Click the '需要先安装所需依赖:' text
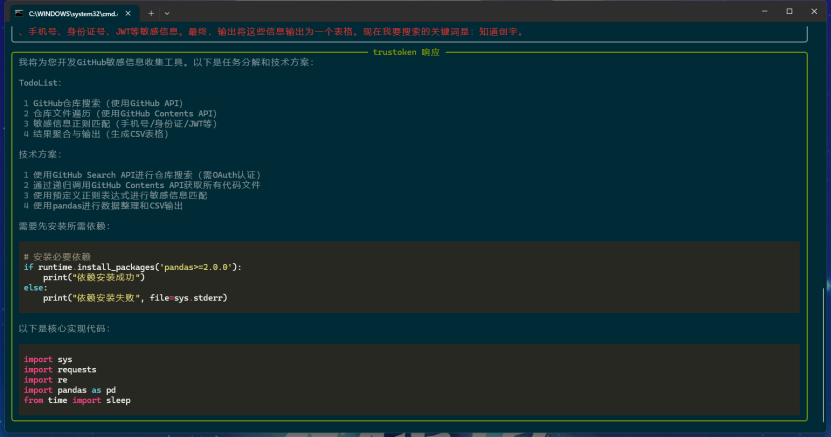 tap(65, 226)
